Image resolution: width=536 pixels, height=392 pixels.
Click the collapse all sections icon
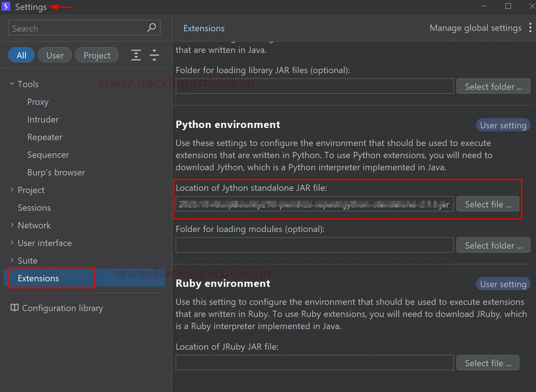154,55
